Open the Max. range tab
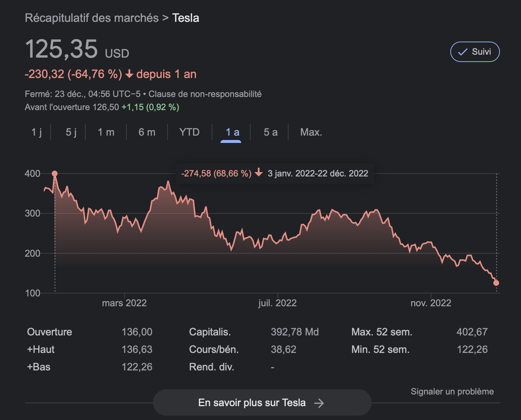The height and width of the screenshot is (420, 521). (x=311, y=132)
